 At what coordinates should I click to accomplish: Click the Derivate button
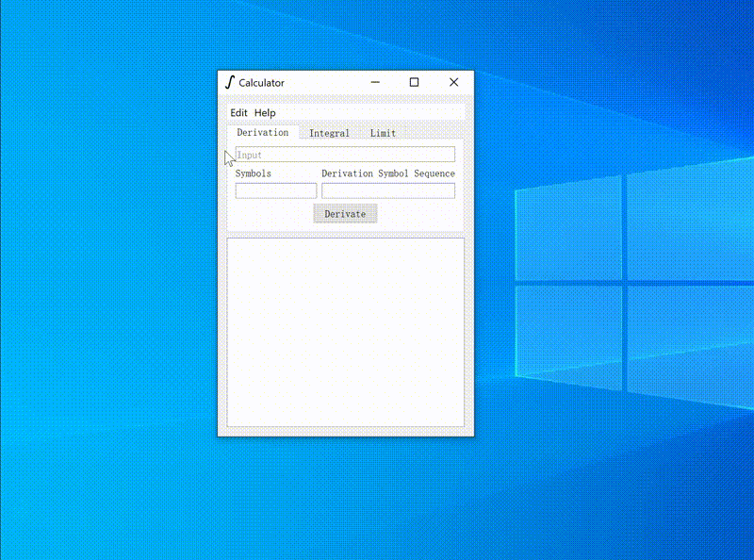345,214
